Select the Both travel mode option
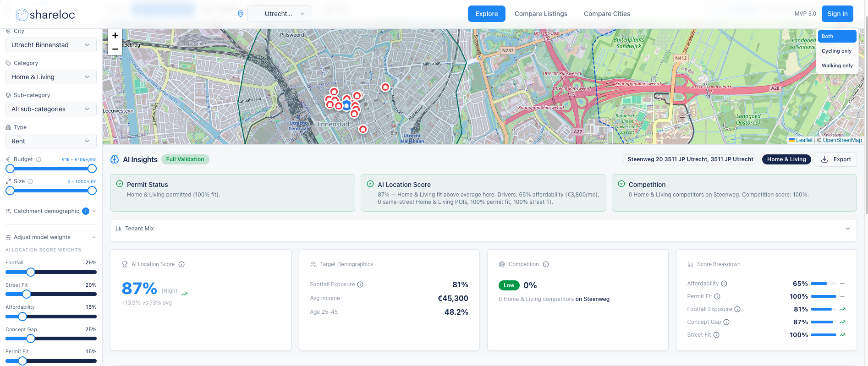This screenshot has height=366, width=868. (837, 36)
